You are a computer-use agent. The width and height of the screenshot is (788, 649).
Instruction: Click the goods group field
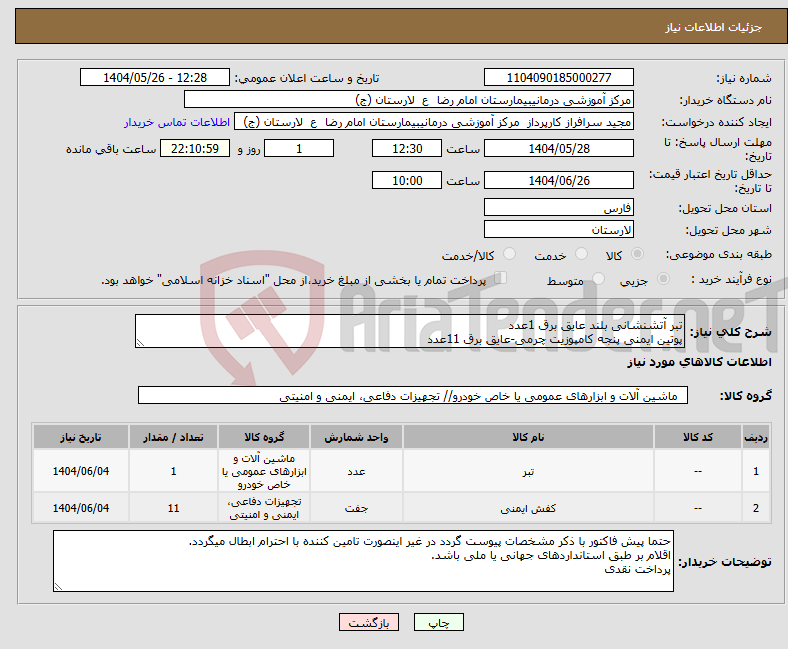pos(413,395)
